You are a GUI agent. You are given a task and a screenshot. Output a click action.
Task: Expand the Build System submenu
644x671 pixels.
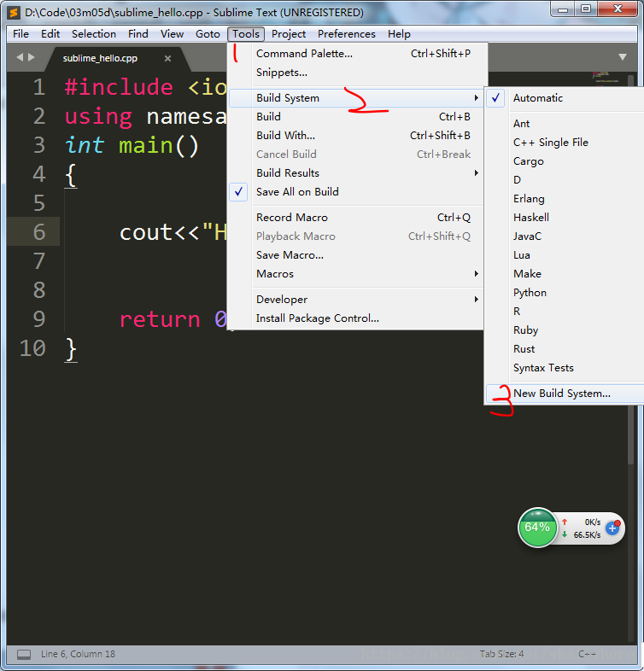coord(356,98)
